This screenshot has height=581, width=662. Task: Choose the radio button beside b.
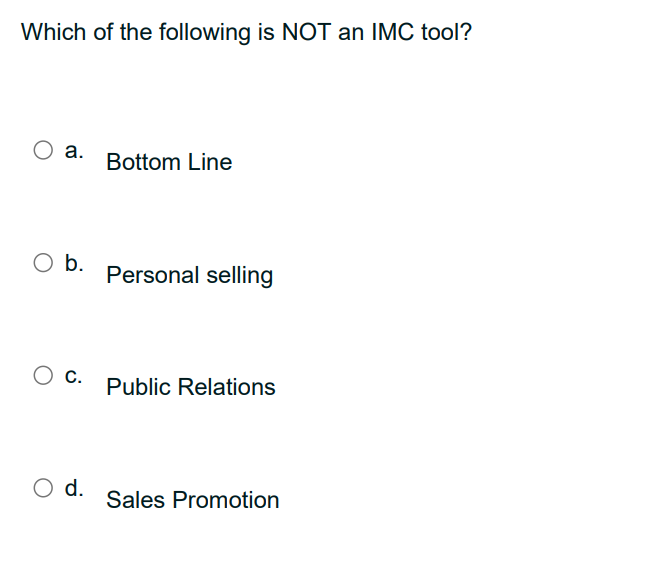coord(43,263)
